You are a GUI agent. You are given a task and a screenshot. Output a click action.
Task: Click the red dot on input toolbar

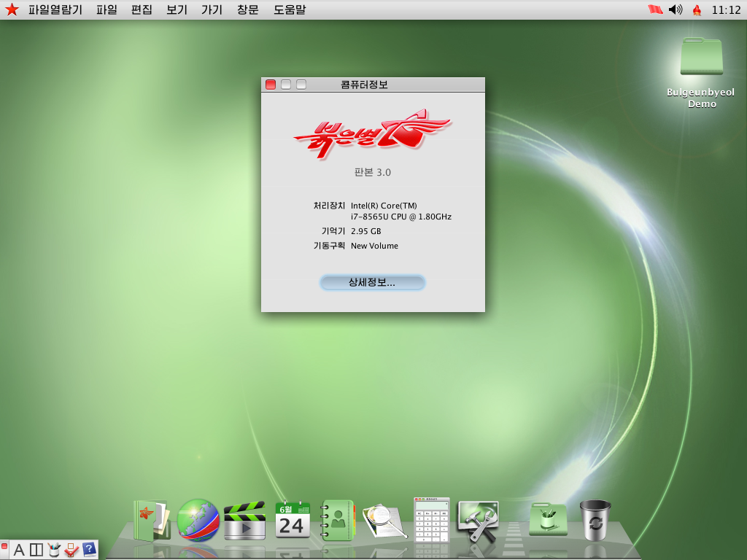point(4,547)
